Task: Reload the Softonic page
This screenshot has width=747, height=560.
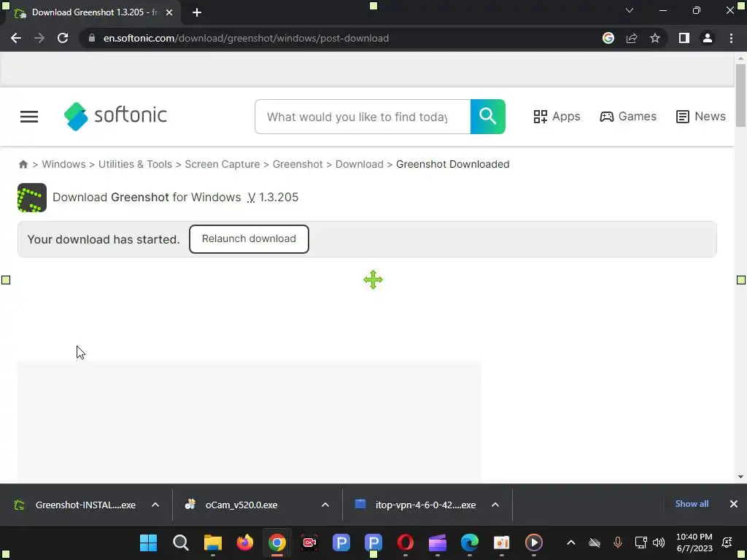Action: (x=63, y=38)
